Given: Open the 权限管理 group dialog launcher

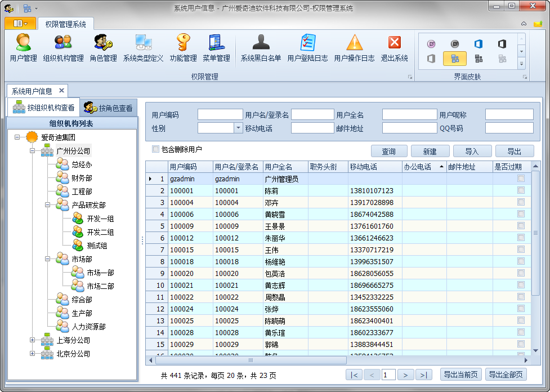Looking at the screenshot, I should click(410, 77).
